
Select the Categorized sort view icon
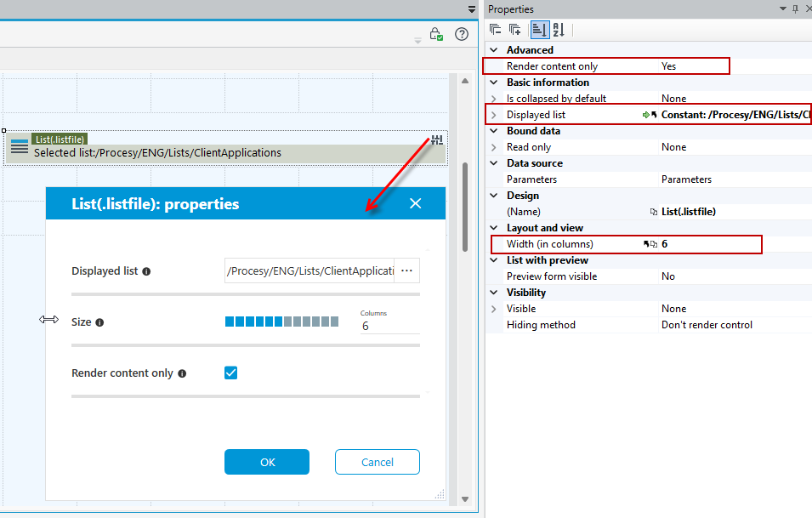pos(539,30)
